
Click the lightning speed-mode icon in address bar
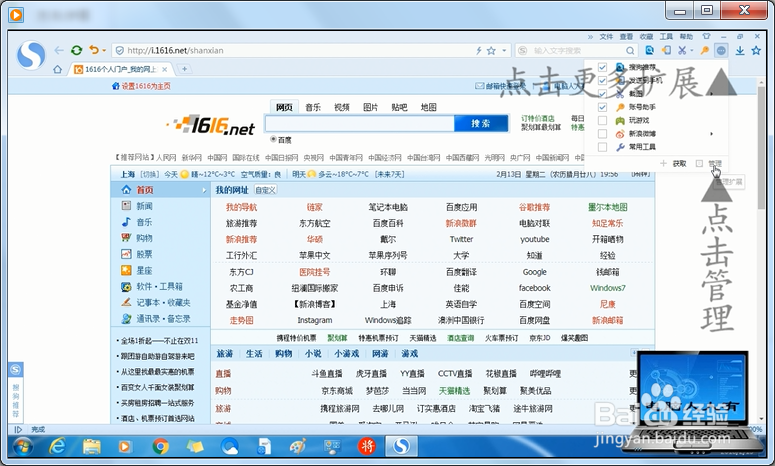tap(479, 50)
